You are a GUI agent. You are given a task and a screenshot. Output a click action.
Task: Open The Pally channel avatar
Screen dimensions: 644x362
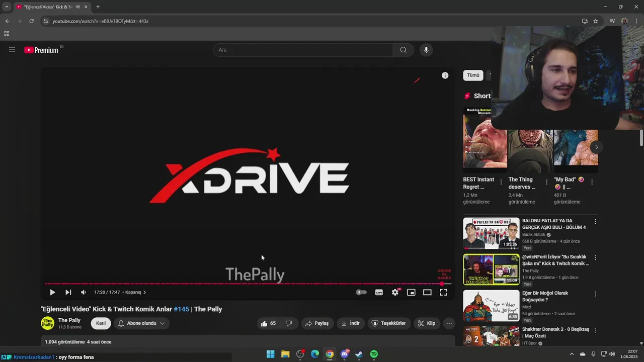[48, 323]
